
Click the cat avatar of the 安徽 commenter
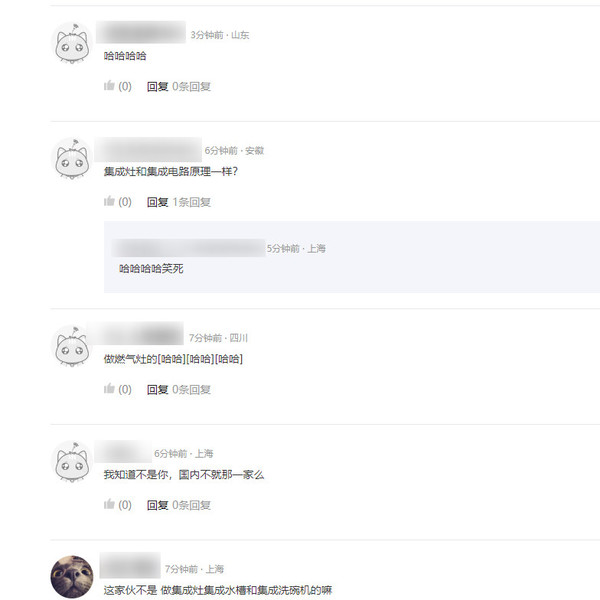pos(72,159)
